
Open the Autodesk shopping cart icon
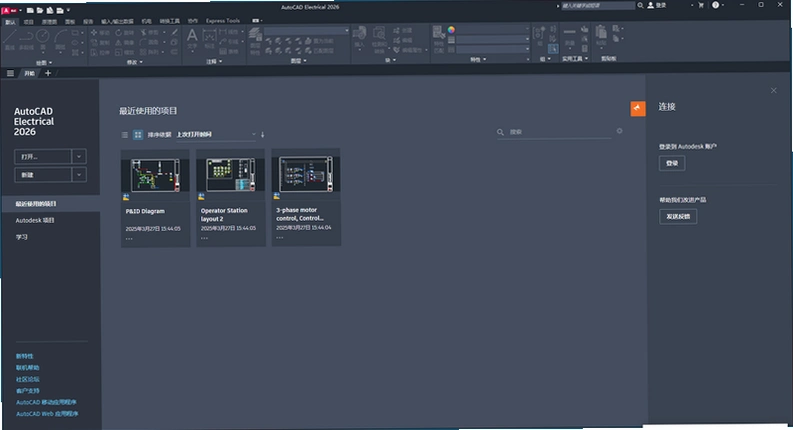point(701,5)
